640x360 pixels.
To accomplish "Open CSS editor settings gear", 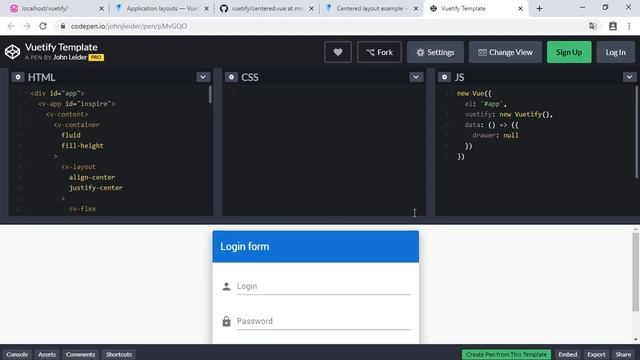I will point(231,77).
